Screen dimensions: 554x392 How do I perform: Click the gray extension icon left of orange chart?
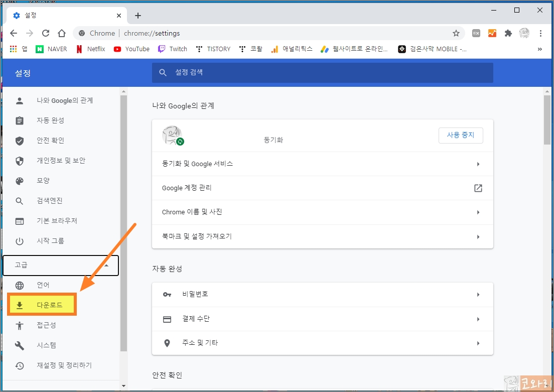click(476, 33)
